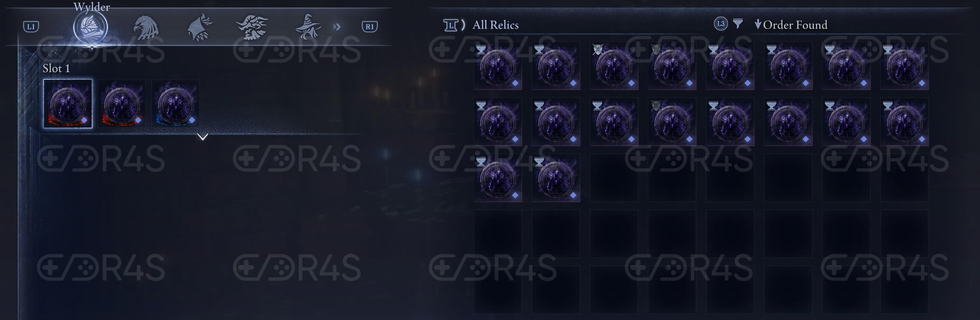Select the hooded figure character icon
The width and height of the screenshot is (980, 320).
pos(199,27)
